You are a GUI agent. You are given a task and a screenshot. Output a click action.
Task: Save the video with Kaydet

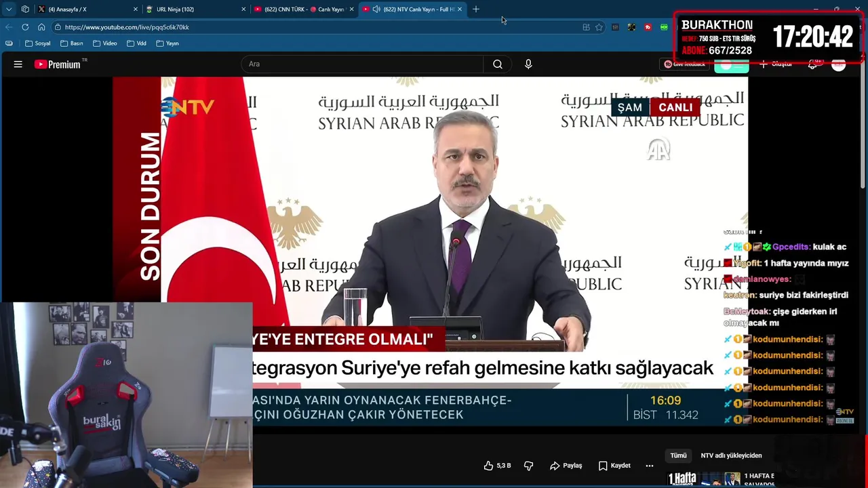[x=614, y=466]
